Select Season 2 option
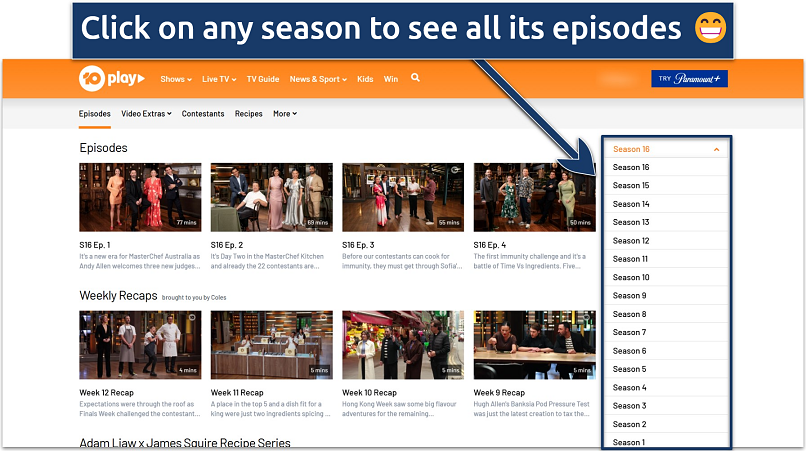This screenshot has width=806, height=451. click(x=666, y=424)
